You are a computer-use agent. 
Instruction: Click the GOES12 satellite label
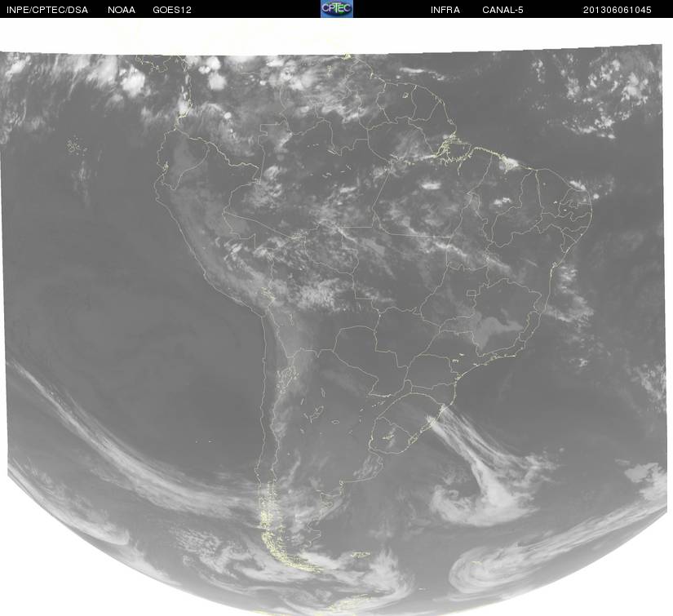click(172, 10)
